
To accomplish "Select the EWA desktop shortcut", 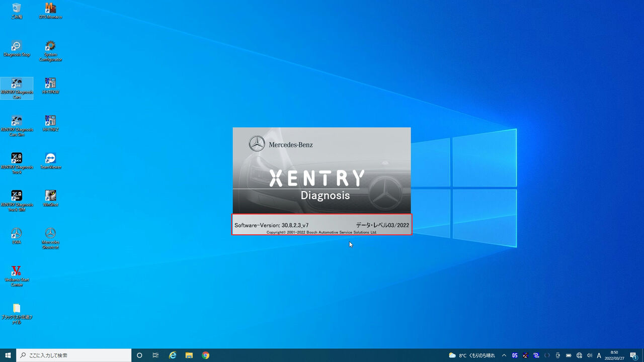I will pos(17,236).
